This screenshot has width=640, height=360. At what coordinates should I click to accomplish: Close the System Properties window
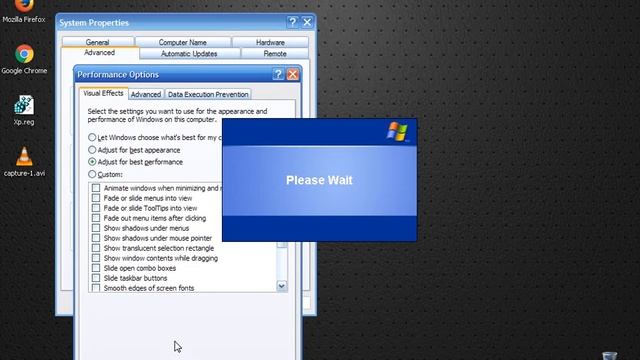pyautogui.click(x=307, y=22)
